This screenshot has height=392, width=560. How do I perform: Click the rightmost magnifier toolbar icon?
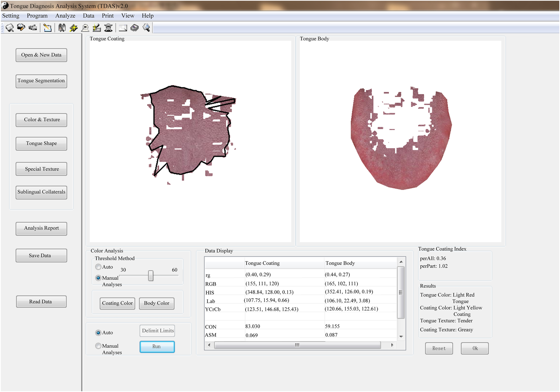click(x=146, y=28)
